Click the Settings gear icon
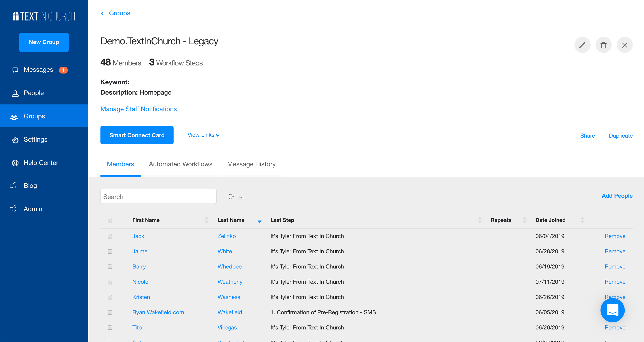Screen dimensions: 644x342 15,140
